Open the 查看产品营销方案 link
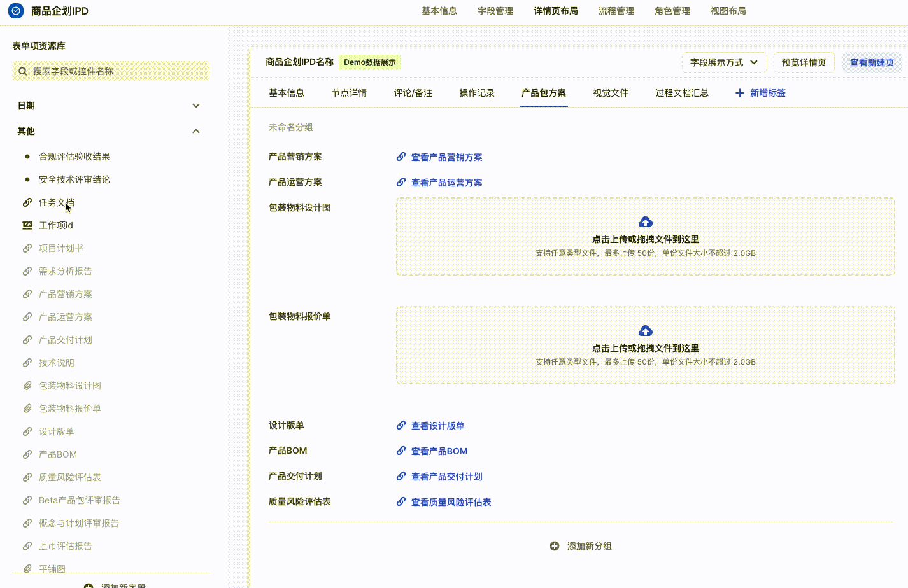This screenshot has height=588, width=908. pyautogui.click(x=446, y=157)
